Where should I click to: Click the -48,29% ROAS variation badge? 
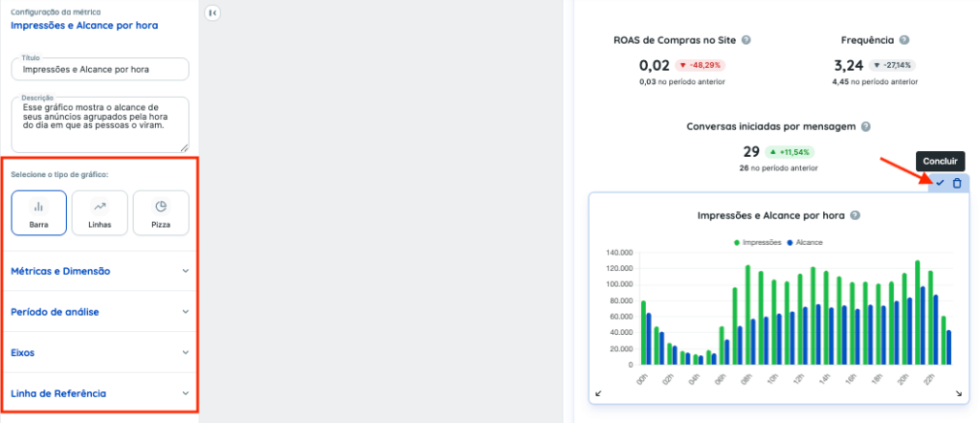click(700, 65)
